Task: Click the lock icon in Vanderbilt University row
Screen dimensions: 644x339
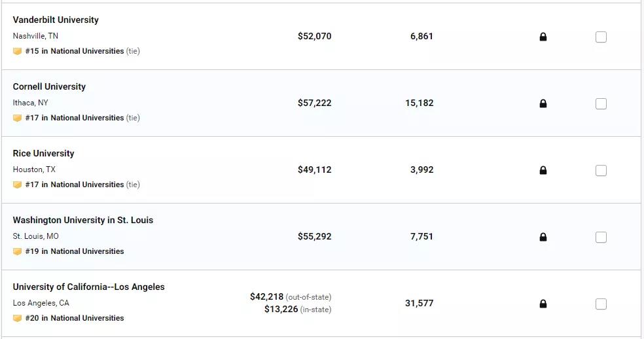Action: click(x=543, y=37)
